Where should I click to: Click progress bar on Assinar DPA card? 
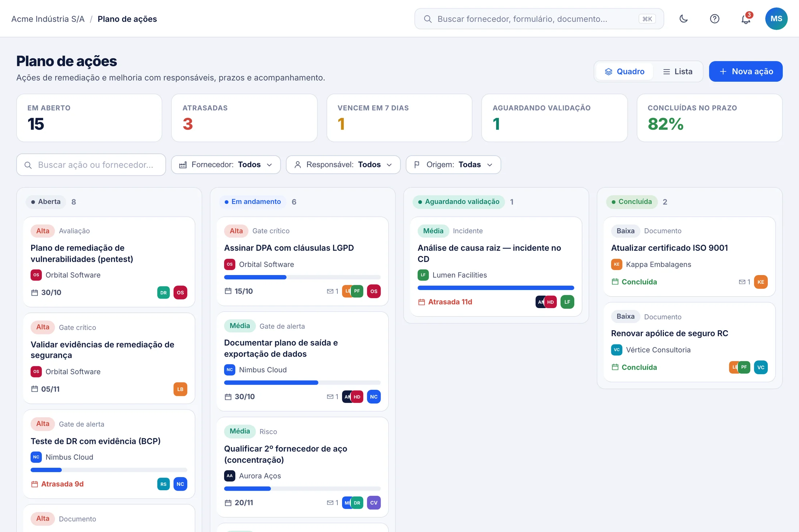[302, 277]
